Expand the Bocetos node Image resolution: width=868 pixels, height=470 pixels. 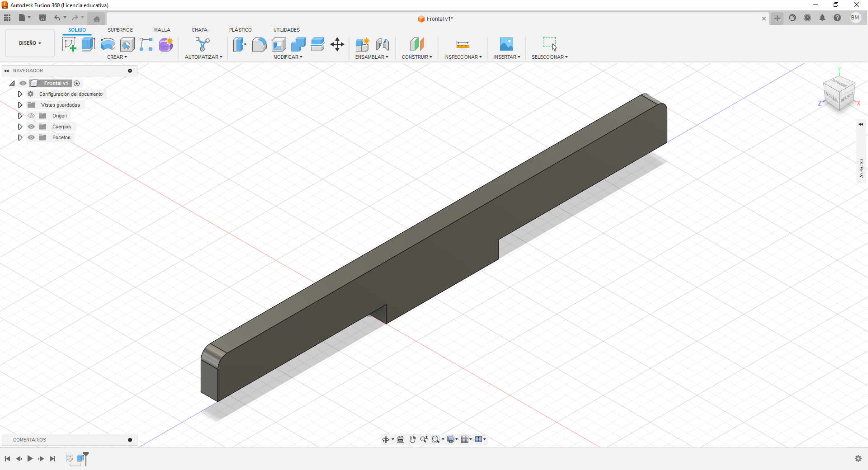click(x=20, y=137)
